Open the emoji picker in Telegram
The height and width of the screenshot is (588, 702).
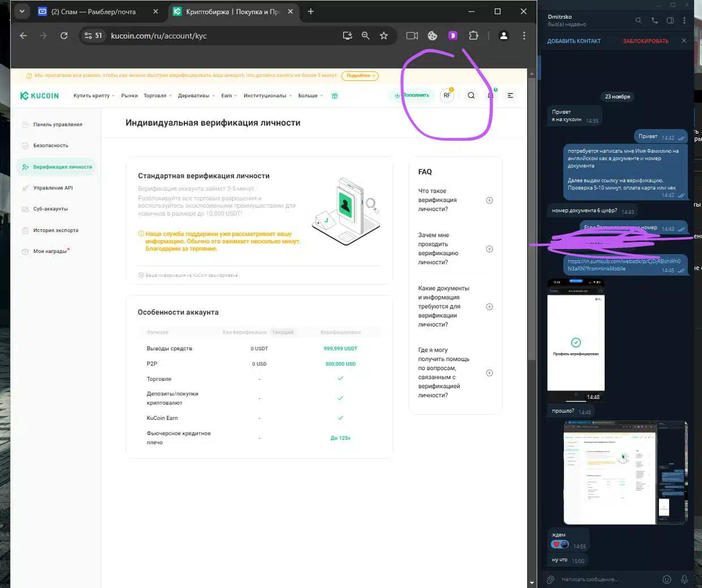[667, 579]
